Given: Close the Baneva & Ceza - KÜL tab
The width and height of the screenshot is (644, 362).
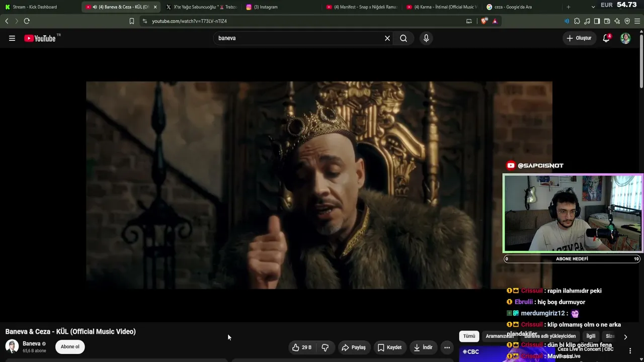Looking at the screenshot, I should pyautogui.click(x=155, y=7).
